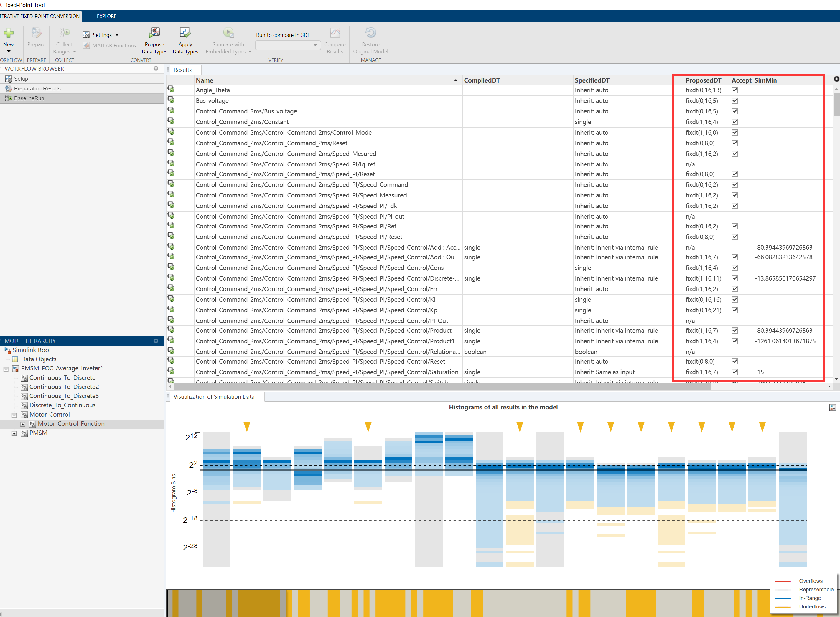Click the add column plus icon in Results

pyautogui.click(x=836, y=79)
